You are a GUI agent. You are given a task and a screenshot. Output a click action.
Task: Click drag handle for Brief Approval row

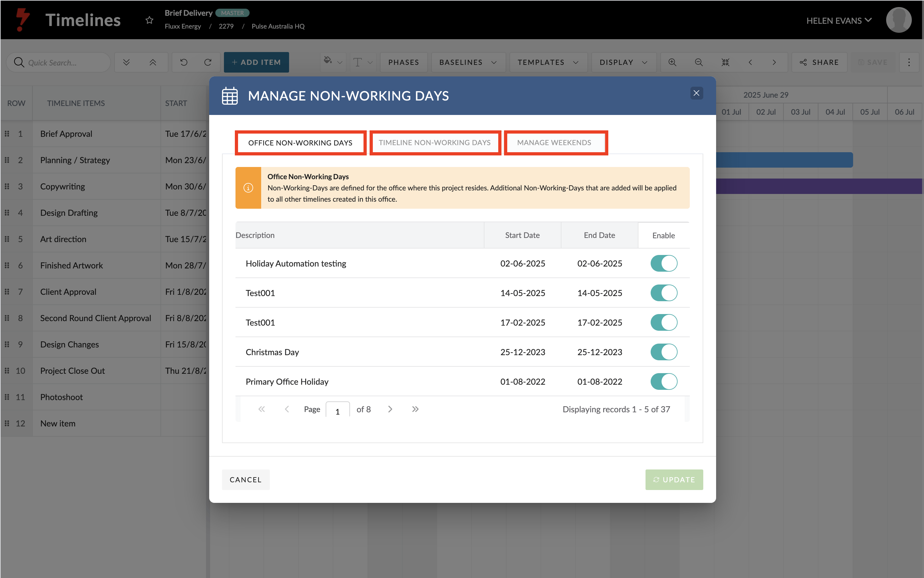tap(7, 134)
